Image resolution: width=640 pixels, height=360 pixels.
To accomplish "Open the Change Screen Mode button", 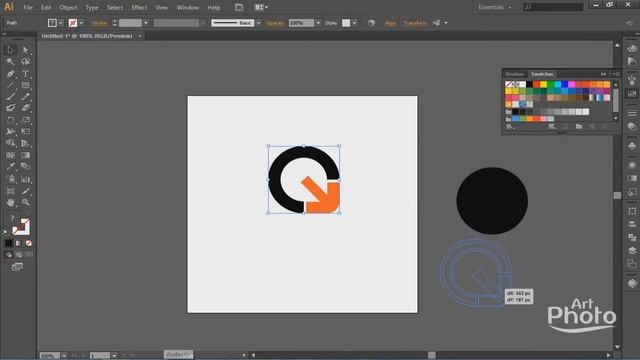I will pyautogui.click(x=17, y=267).
